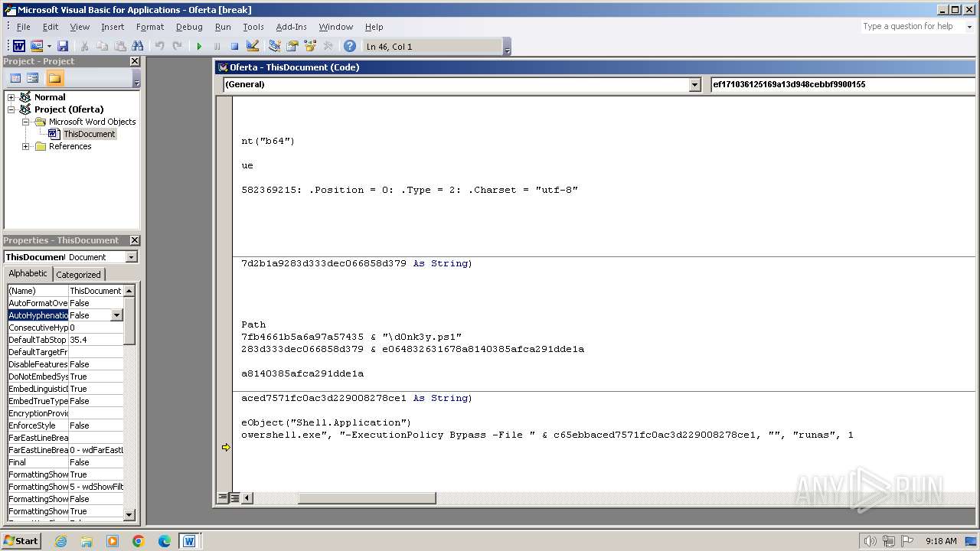Image resolution: width=980 pixels, height=551 pixels.
Task: Click the Find binoculars icon
Action: pyautogui.click(x=138, y=47)
